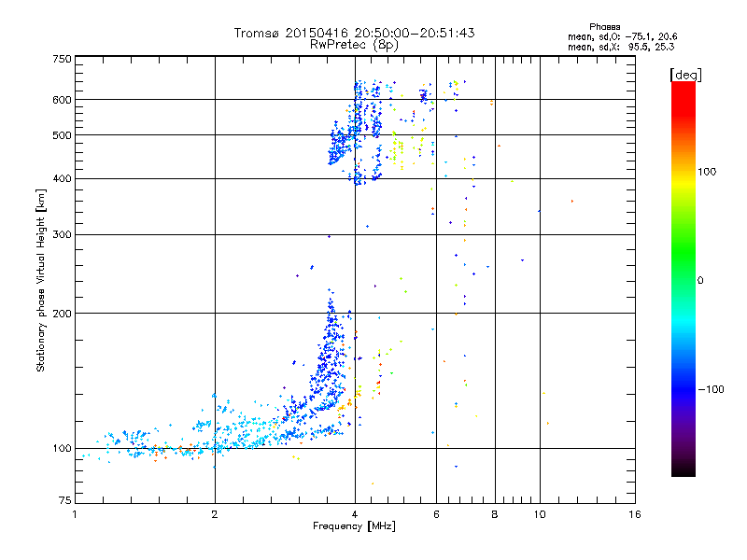Screen dimensions: 747x560
Task: Click the y-axis tick label '750'
Action: click(x=62, y=59)
